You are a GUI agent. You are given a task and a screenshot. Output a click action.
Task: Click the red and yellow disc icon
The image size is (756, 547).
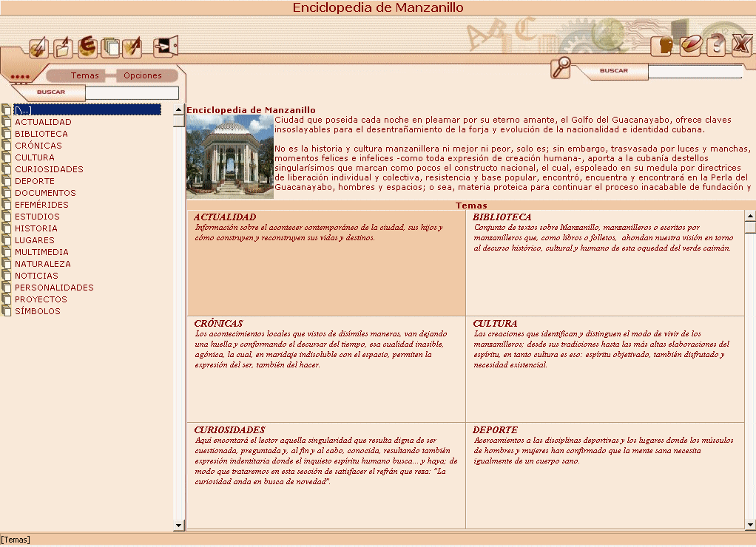click(x=690, y=46)
